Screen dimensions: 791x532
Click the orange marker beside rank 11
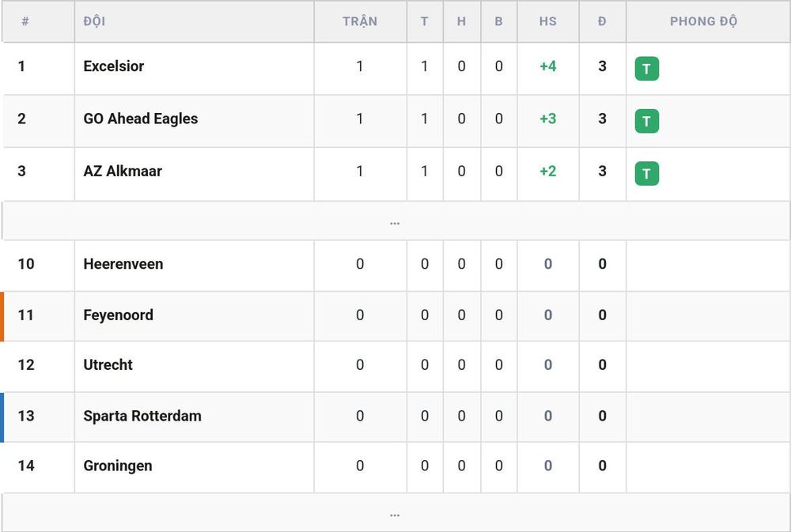(x=2, y=316)
